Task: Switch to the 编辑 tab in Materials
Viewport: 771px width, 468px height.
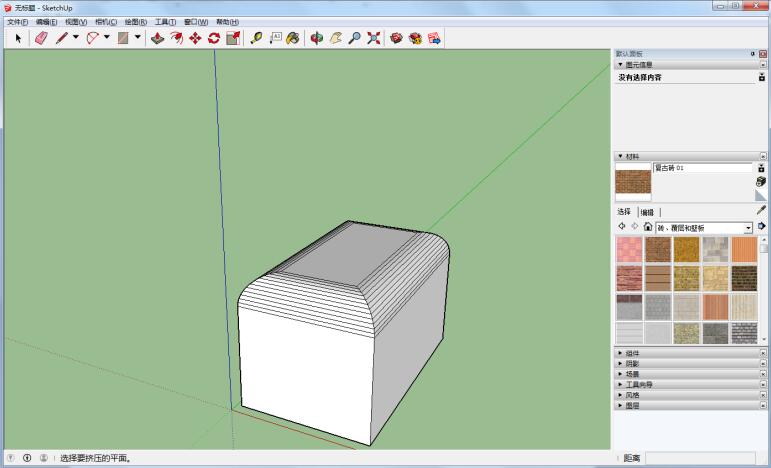Action: 647,212
